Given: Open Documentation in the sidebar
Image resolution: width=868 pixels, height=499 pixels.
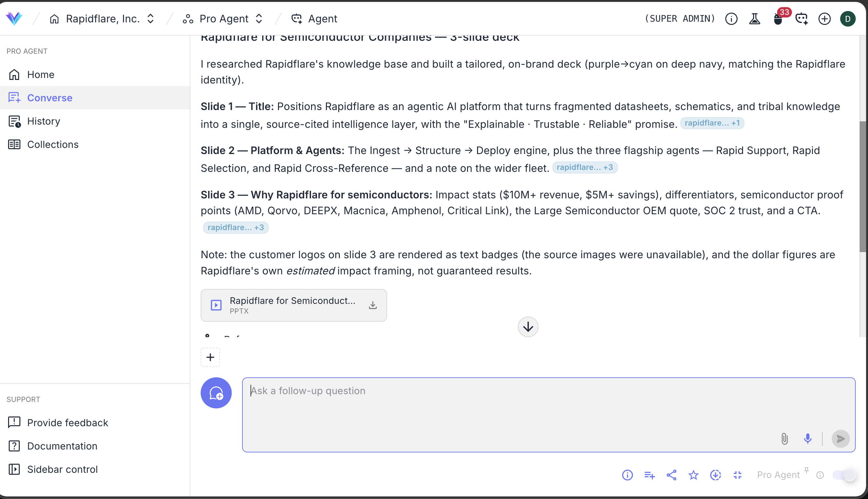Looking at the screenshot, I should click(95, 446).
